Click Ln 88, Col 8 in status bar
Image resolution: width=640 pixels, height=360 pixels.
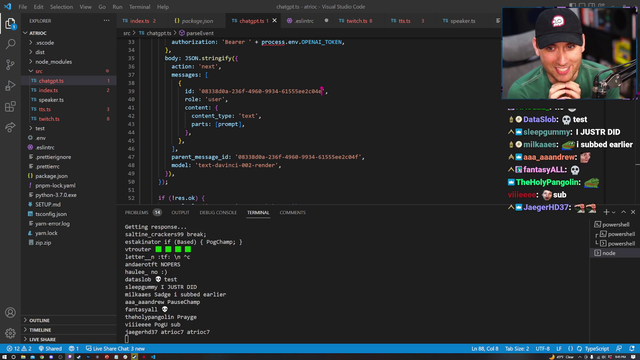[485, 349]
